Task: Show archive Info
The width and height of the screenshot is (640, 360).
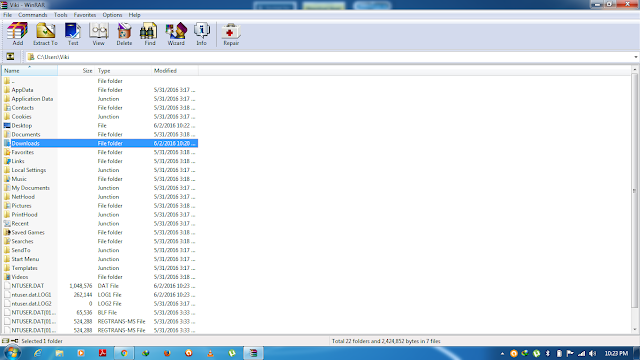Action: coord(202,34)
